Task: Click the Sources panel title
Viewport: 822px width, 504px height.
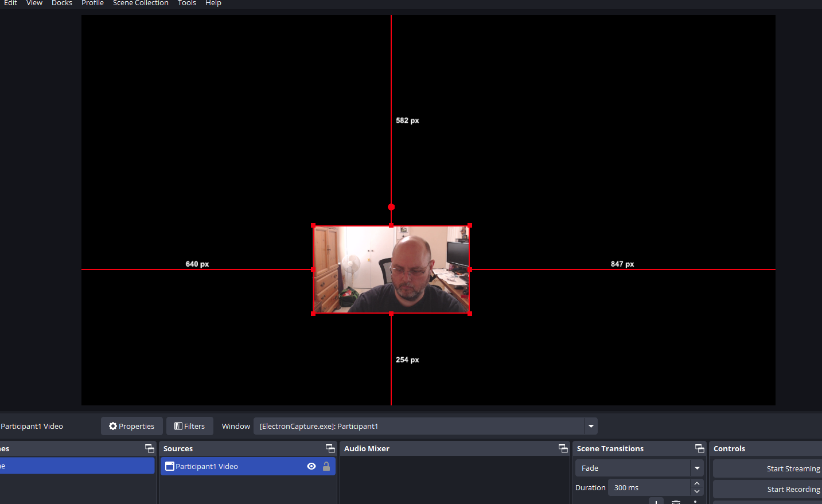Action: [178, 448]
